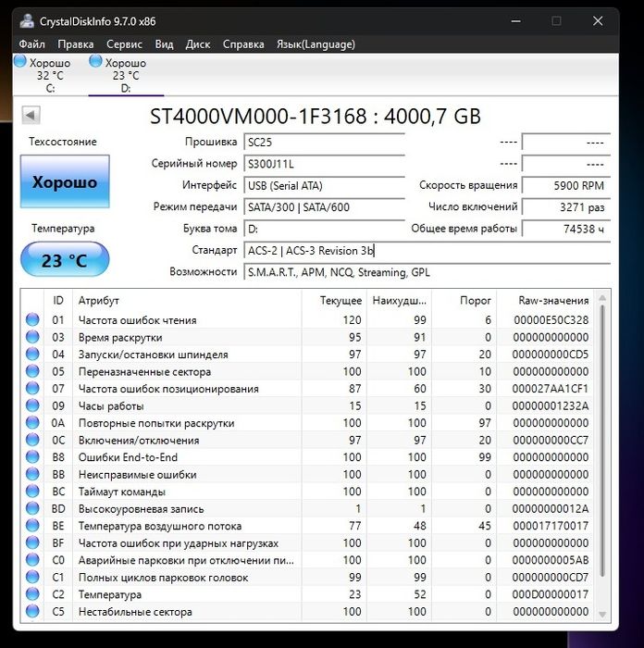Click the attribute list scrollbar thumb
This screenshot has width=644, height=648.
pyautogui.click(x=602, y=441)
